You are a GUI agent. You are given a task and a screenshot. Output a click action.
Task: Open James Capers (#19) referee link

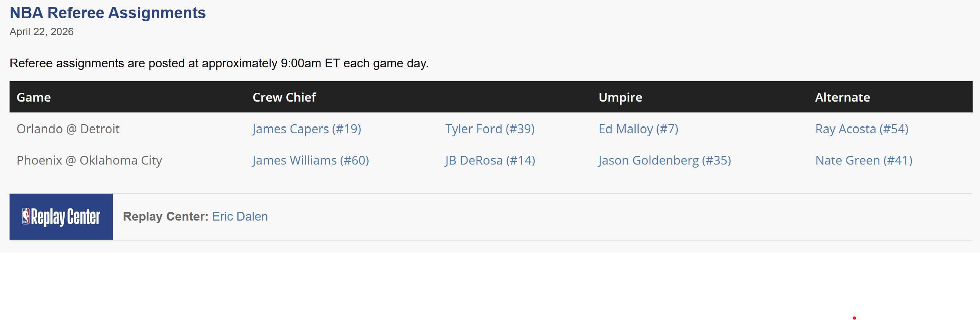coord(307,129)
